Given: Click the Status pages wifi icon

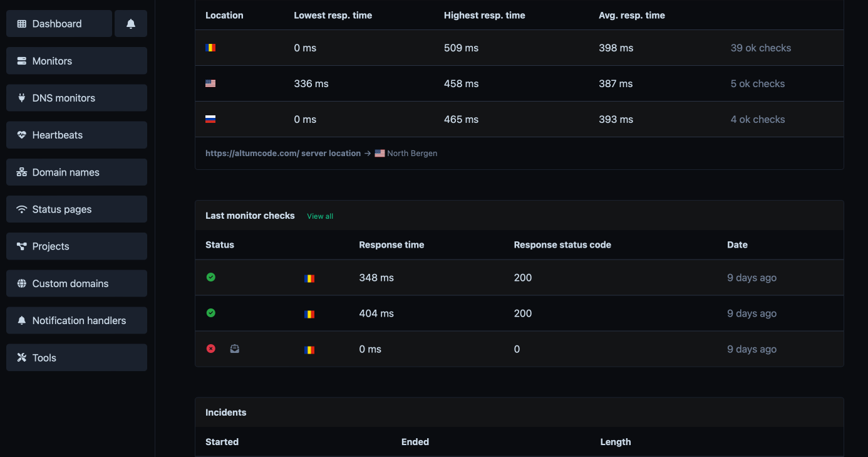Looking at the screenshot, I should [22, 209].
